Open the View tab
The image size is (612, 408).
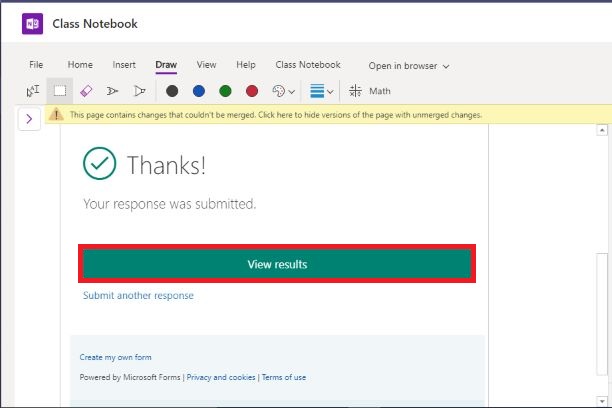point(206,65)
